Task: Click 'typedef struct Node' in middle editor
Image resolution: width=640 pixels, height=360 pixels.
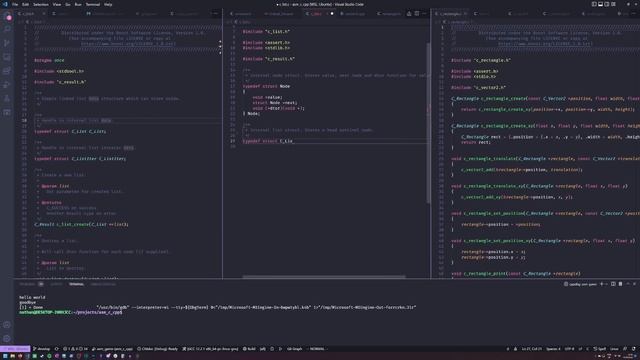Action: pos(266,86)
